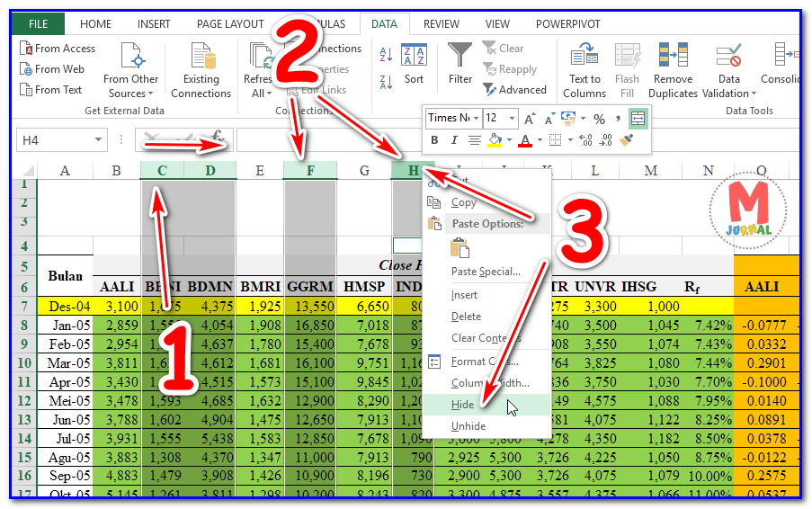Image resolution: width=812 pixels, height=509 pixels.
Task: Click cell showing Des-04
Action: 65,306
